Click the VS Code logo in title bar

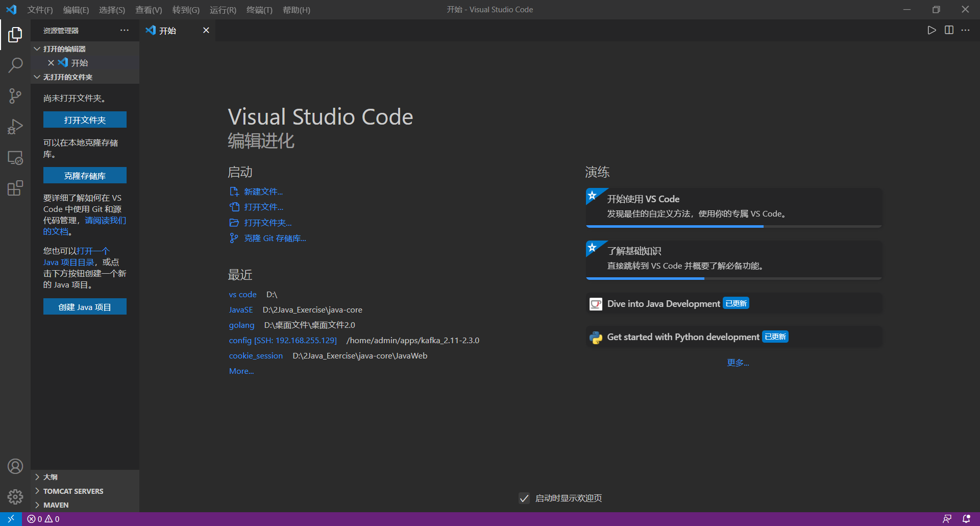[x=11, y=10]
